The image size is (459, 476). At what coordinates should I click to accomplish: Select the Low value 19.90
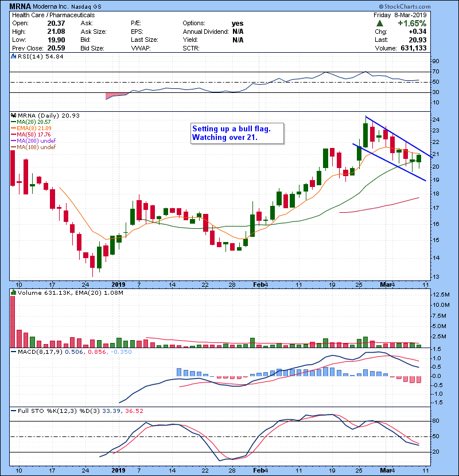pyautogui.click(x=56, y=40)
